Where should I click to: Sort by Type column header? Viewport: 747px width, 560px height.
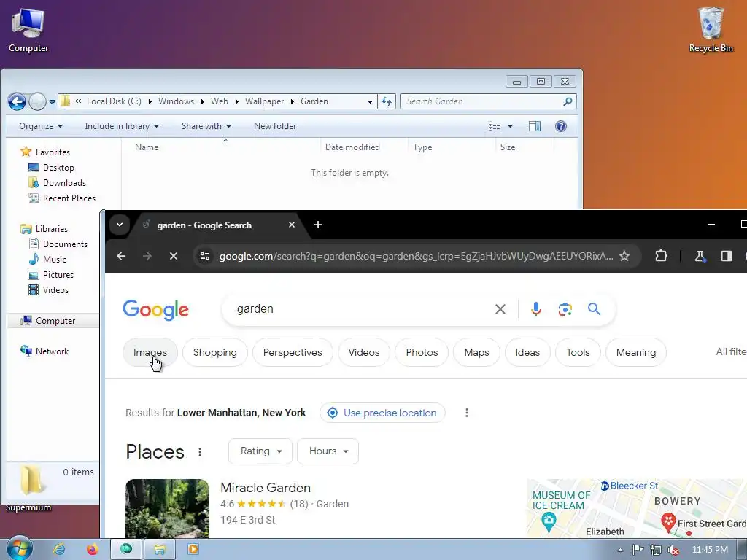click(422, 147)
